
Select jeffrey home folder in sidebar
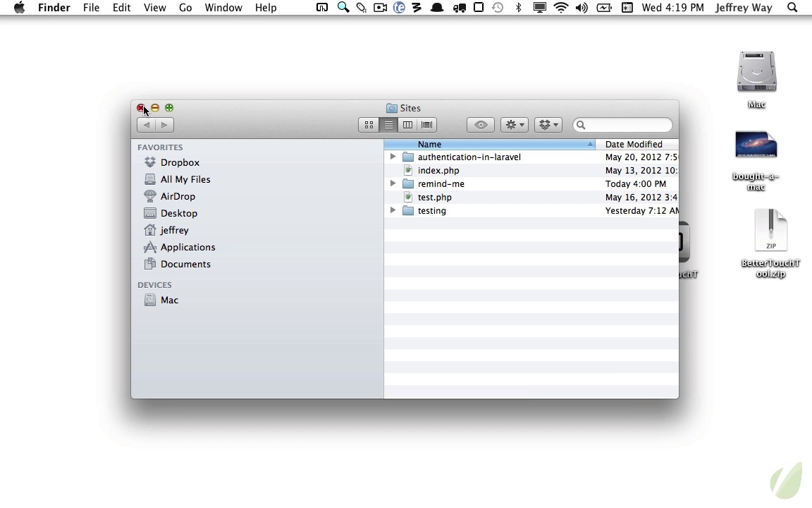[x=175, y=230]
